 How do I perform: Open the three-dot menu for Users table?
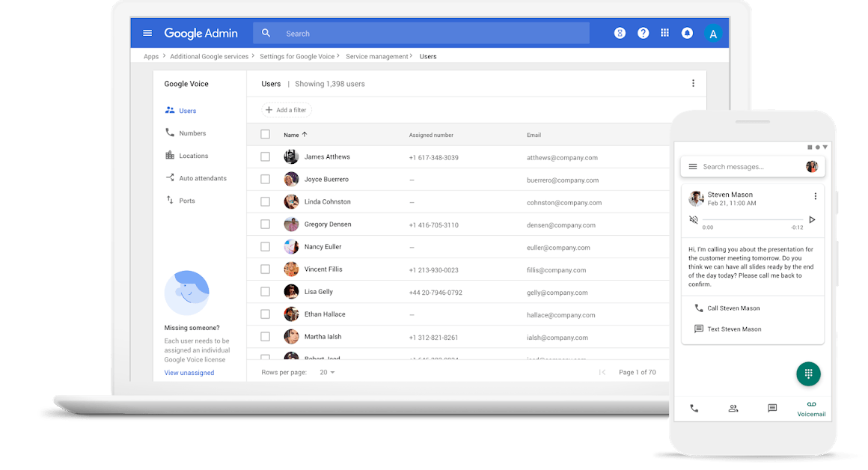[693, 84]
